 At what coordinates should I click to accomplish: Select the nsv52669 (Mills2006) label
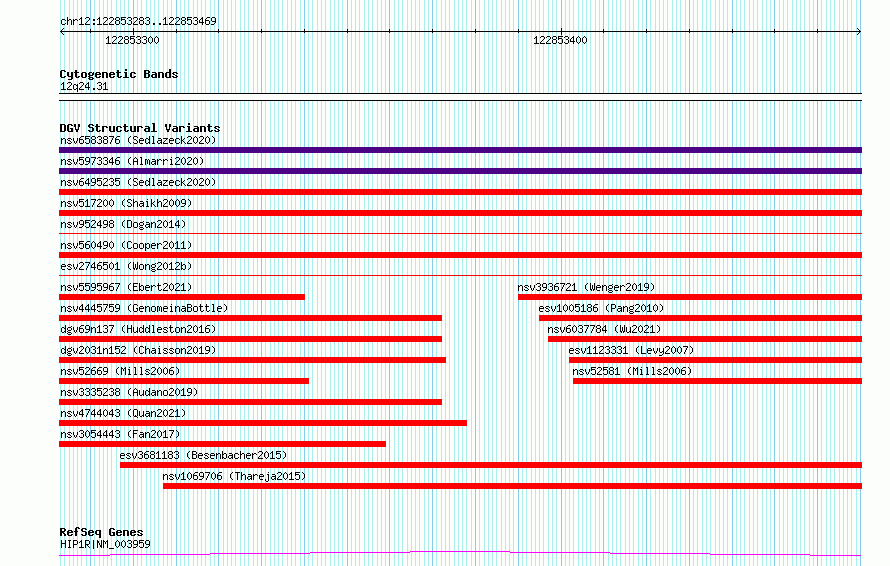(120, 371)
